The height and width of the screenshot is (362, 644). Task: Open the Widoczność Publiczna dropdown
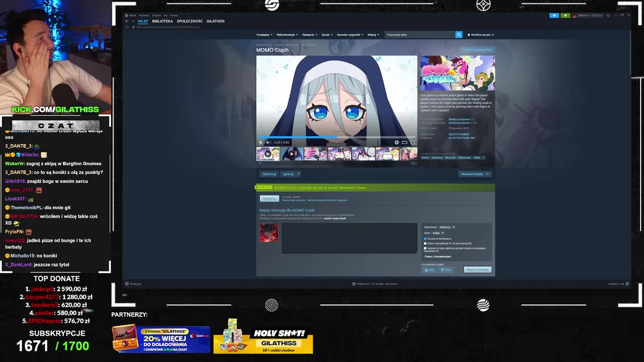point(447,227)
